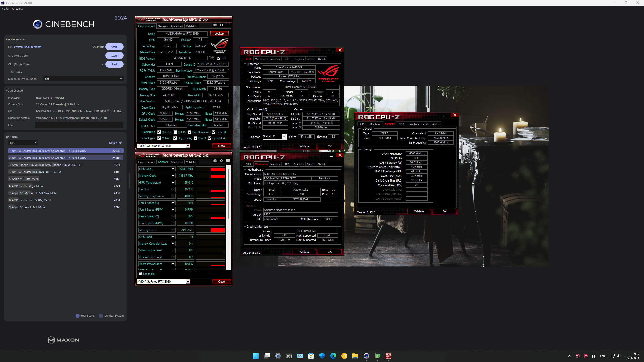This screenshot has width=644, height=362.
Task: Show hidden system tray icons
Action: [570, 356]
